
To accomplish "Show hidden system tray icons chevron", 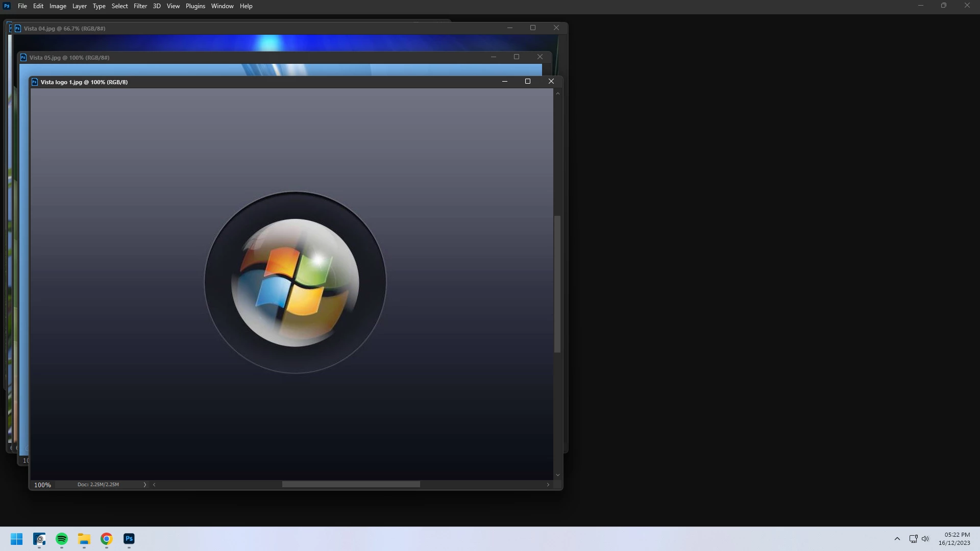I will pos(897,539).
